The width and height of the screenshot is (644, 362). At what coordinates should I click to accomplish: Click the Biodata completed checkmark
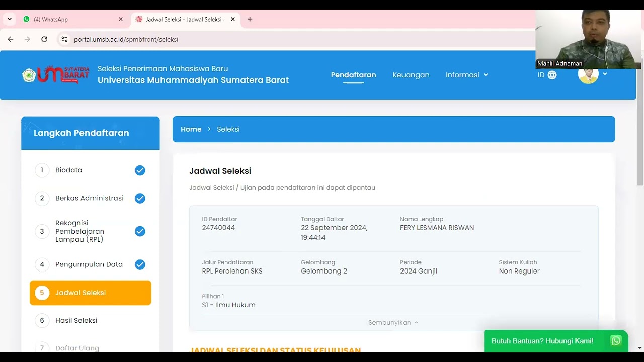coord(140,170)
